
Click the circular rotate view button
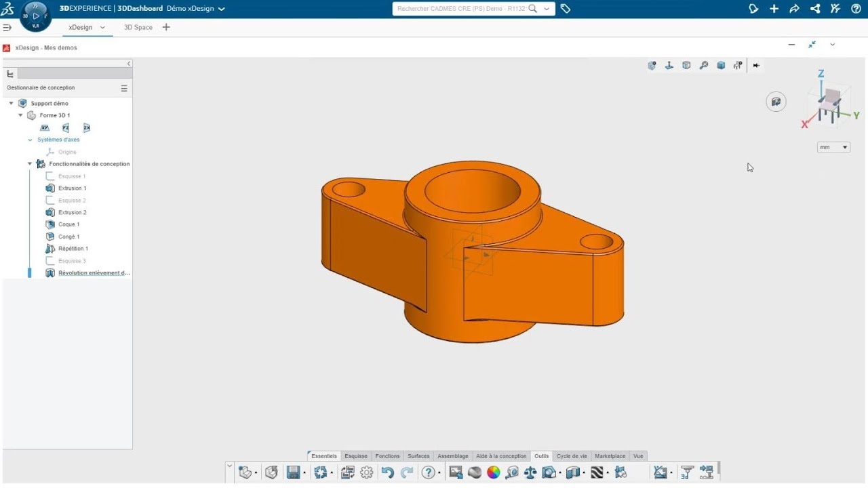776,102
